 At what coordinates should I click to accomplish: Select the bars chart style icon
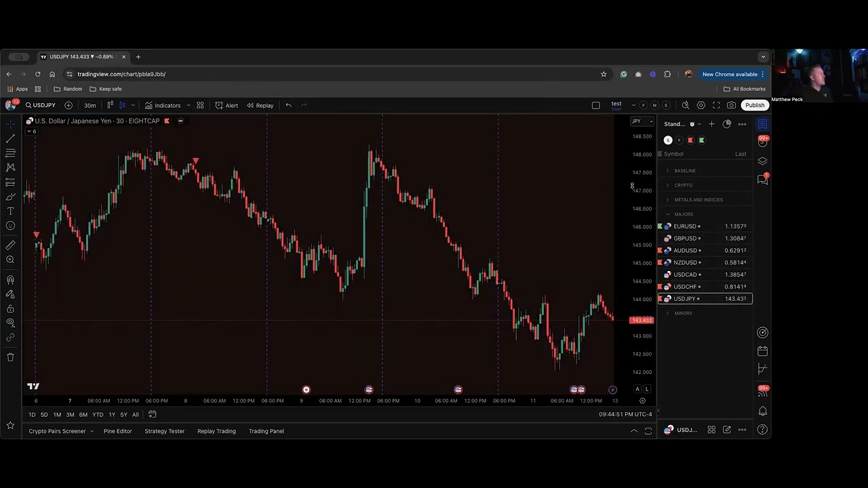point(110,105)
